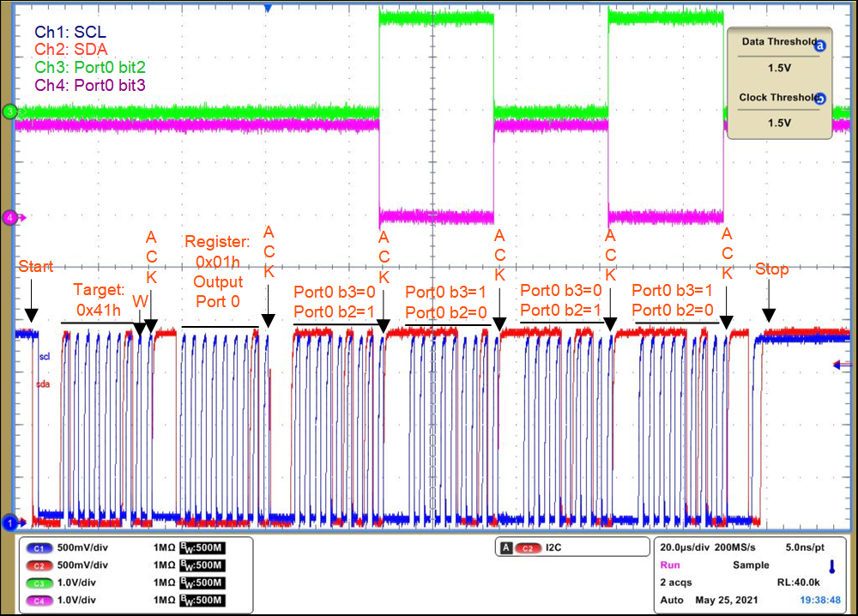The image size is (858, 616).
Task: Click the Ch3 ground reference marker
Action: click(x=10, y=112)
